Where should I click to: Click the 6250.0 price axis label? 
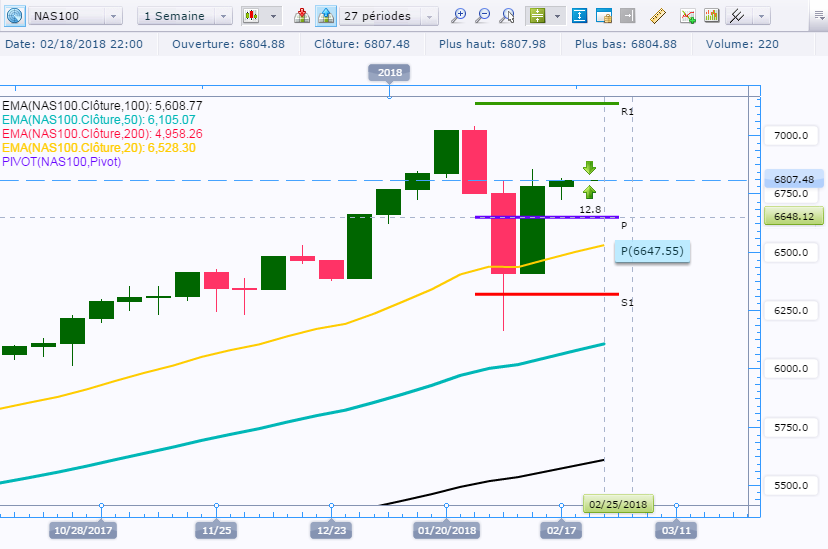click(x=791, y=310)
